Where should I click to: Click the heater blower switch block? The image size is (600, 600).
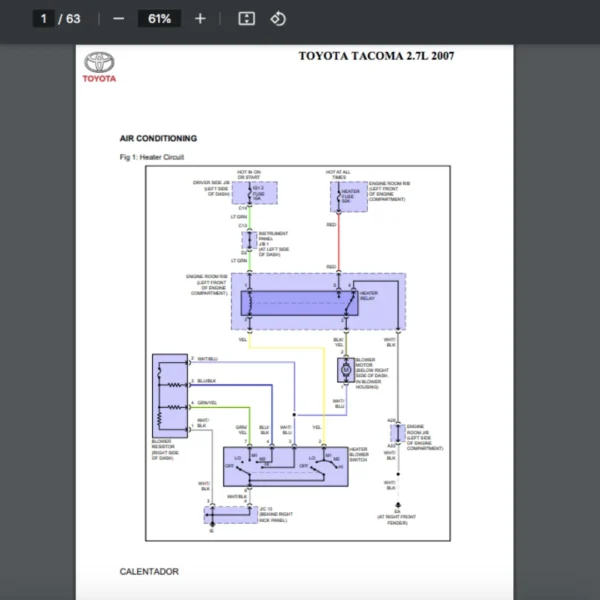tap(284, 466)
